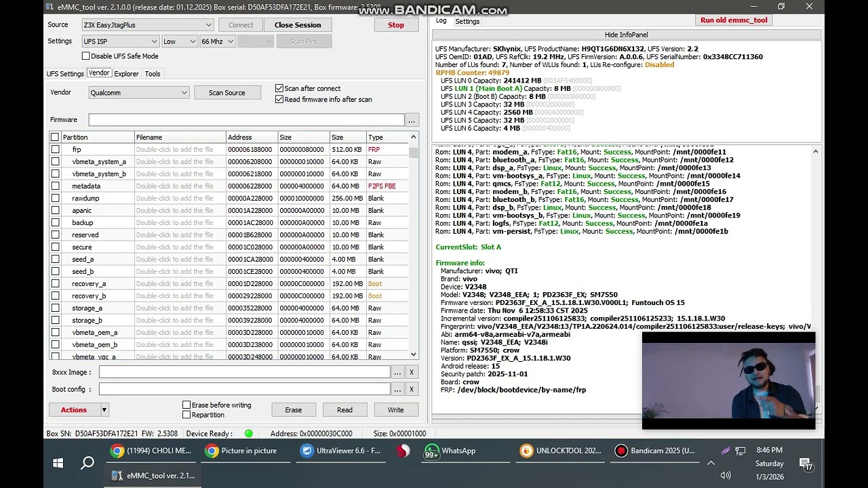This screenshot has height=488, width=868.
Task: Expand the Actions dropdown arrow
Action: tap(104, 409)
